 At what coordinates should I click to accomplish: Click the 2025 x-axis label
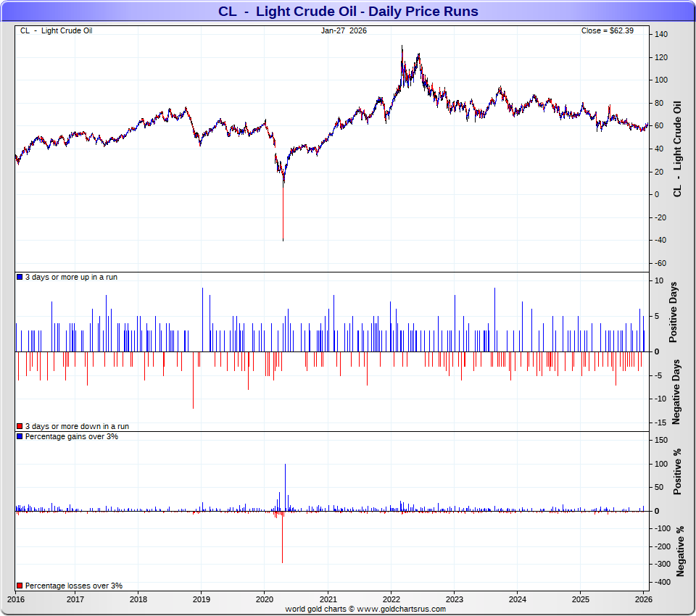[581, 599]
